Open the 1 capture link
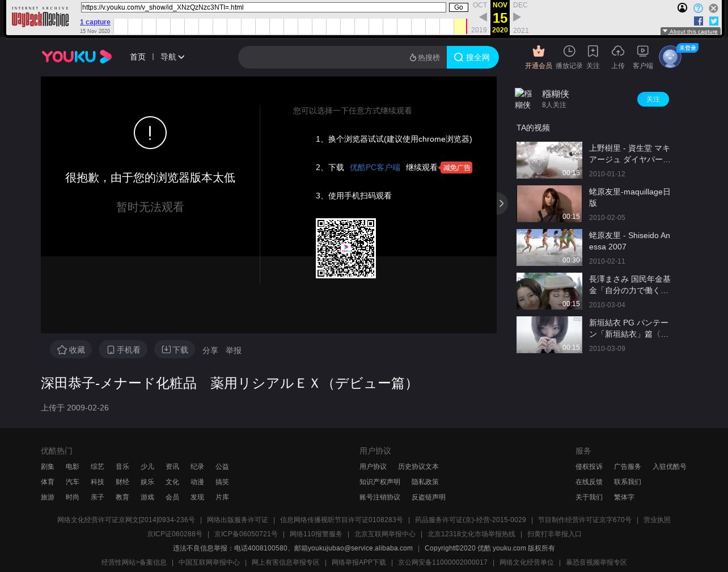 [x=95, y=22]
